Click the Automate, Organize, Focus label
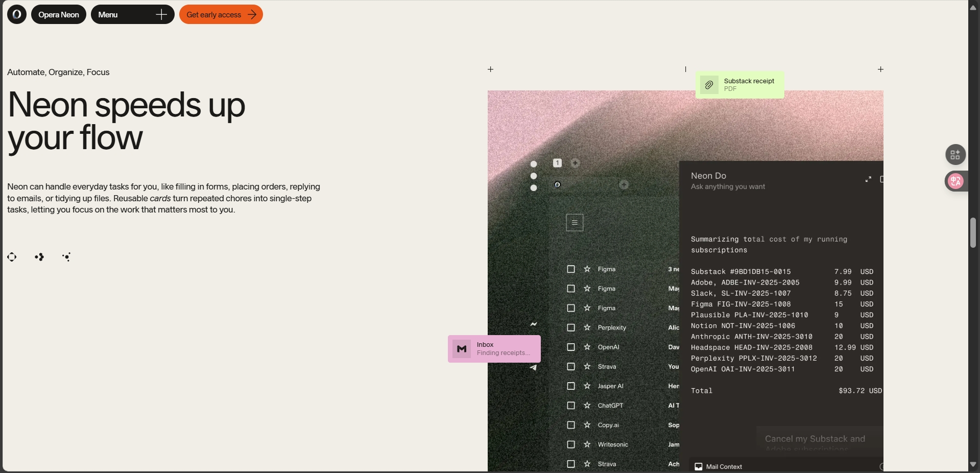 coord(58,72)
